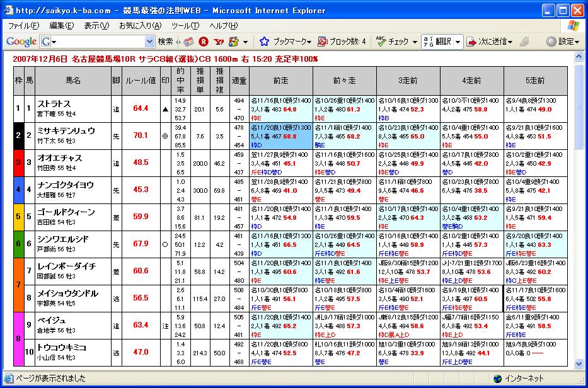Screen dimensions: 588x388
Task: Expand the 翻訳 dropdown arrow
Action: 458,42
